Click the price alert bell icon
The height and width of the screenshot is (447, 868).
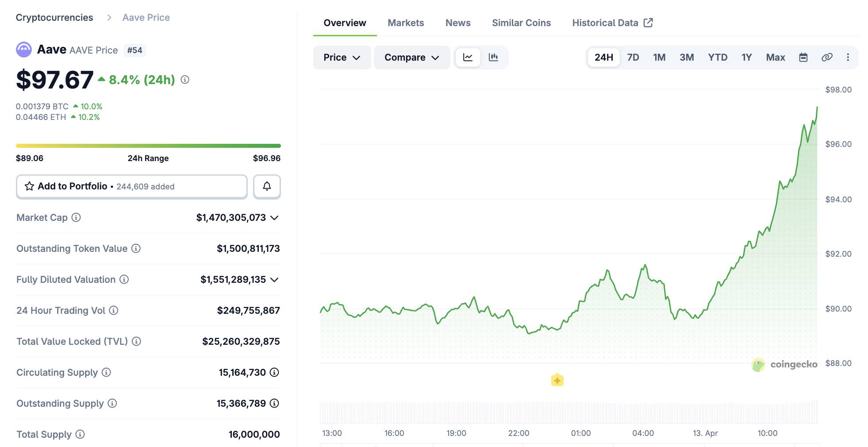click(x=267, y=186)
